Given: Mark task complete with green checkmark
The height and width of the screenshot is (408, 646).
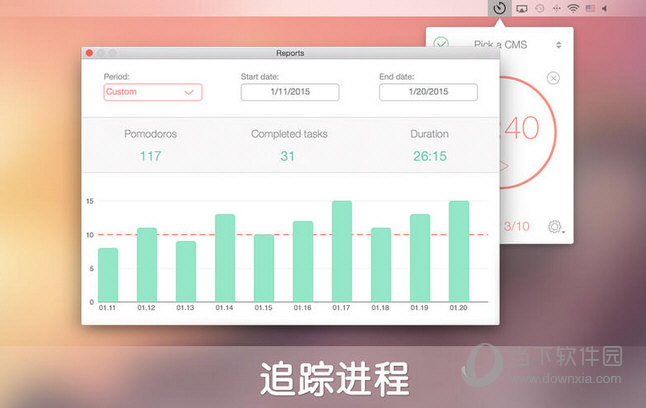Looking at the screenshot, I should [441, 43].
